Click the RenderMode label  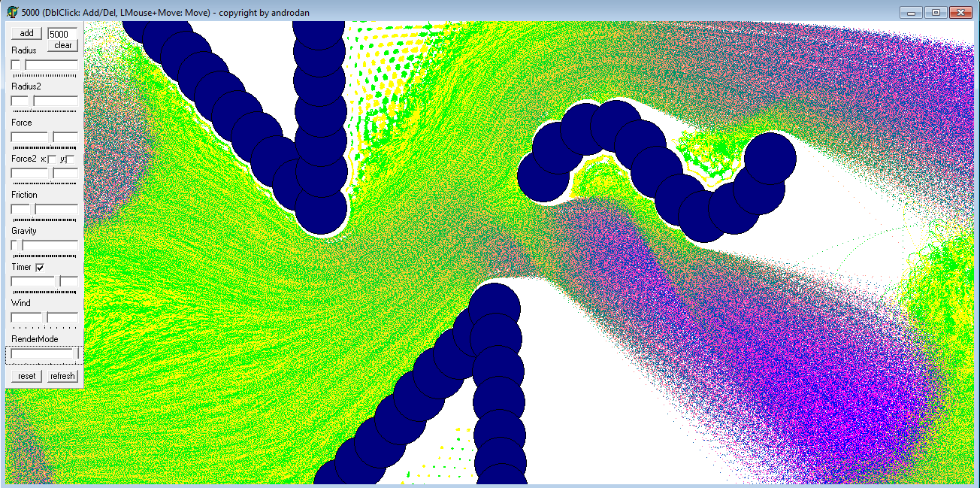coord(35,339)
